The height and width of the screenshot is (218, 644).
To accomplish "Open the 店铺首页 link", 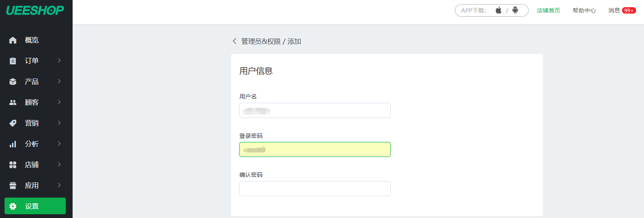I will [x=548, y=11].
